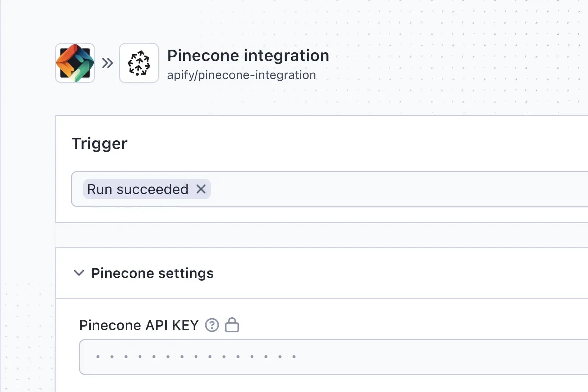This screenshot has width=588, height=392.
Task: Click the Pinecone settings section title
Action: [152, 273]
